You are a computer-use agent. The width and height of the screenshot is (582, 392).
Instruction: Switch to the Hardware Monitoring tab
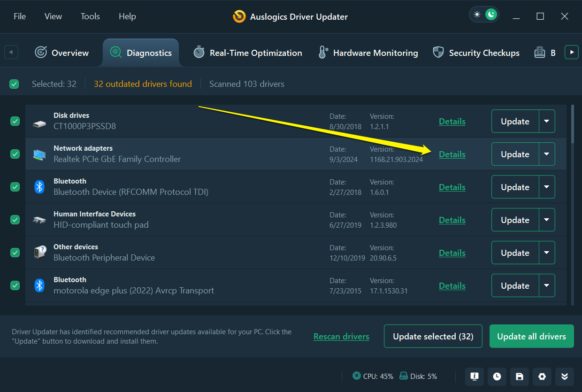[x=368, y=53]
